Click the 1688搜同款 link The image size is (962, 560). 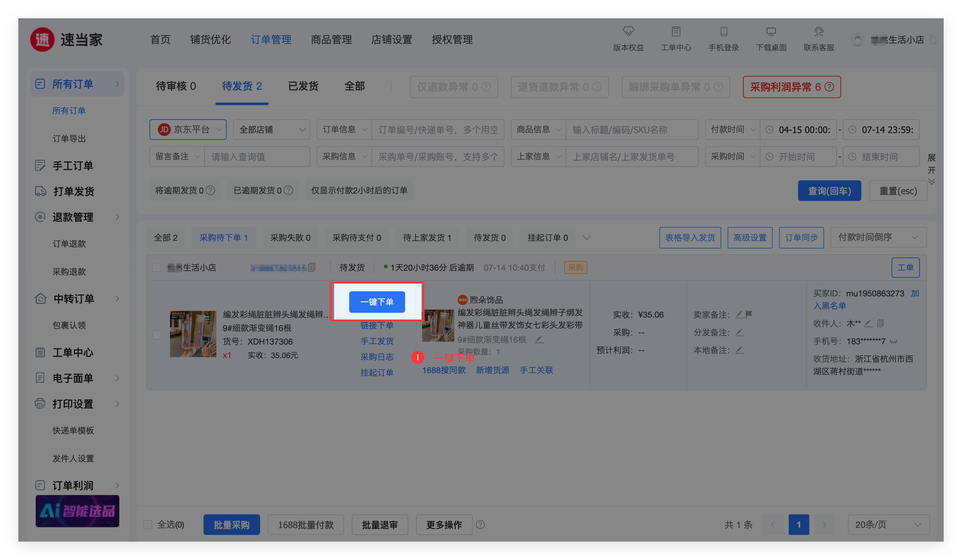[444, 370]
